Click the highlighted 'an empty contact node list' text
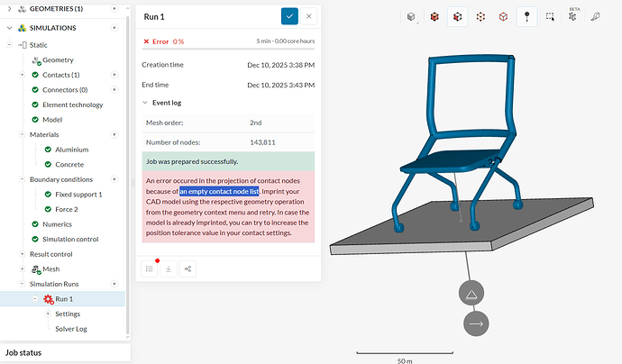The width and height of the screenshot is (622, 364). (219, 191)
